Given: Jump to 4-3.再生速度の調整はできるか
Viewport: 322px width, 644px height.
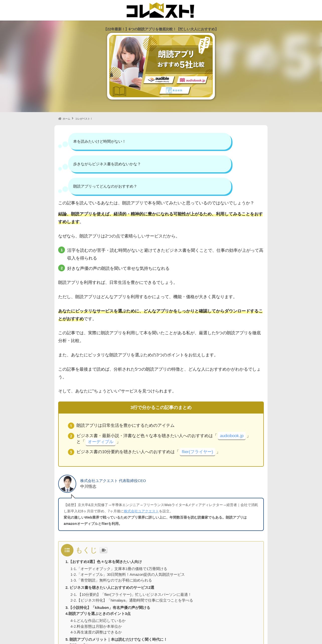Looking at the screenshot, I should (96, 632).
